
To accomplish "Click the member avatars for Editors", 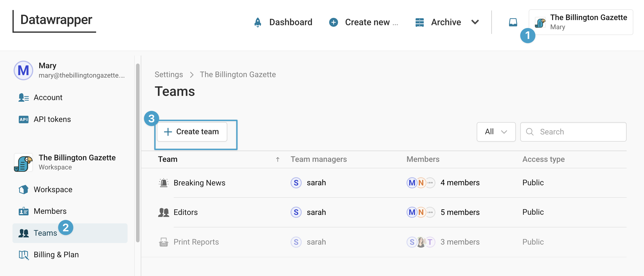I will click(x=421, y=212).
